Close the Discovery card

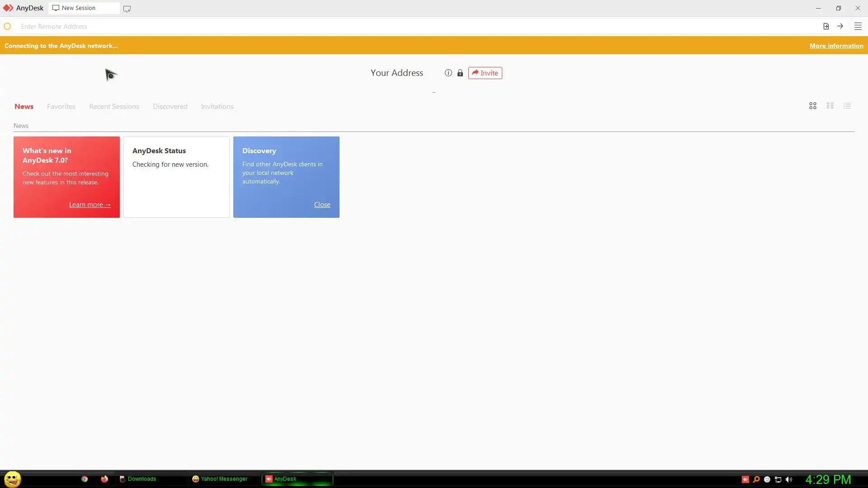tap(322, 205)
